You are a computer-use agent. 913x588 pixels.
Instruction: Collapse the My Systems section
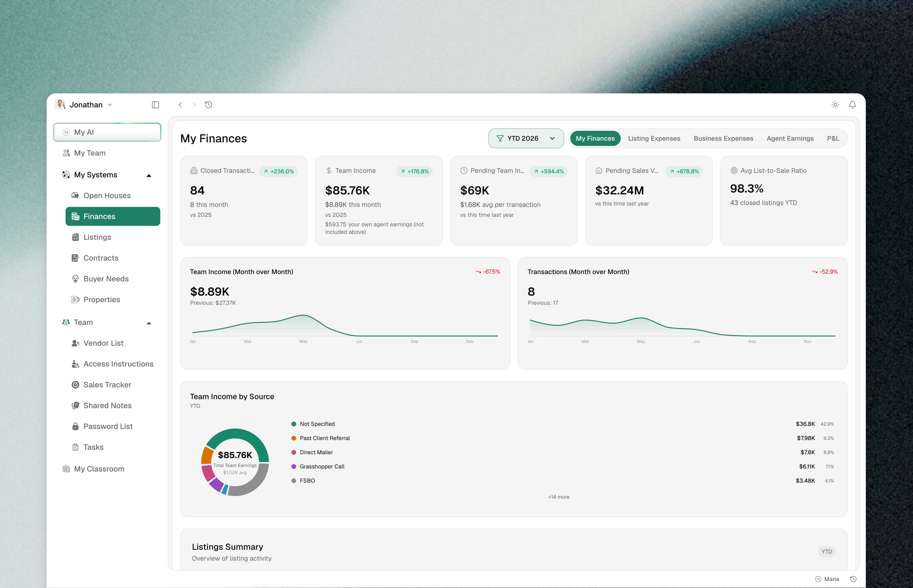(149, 175)
